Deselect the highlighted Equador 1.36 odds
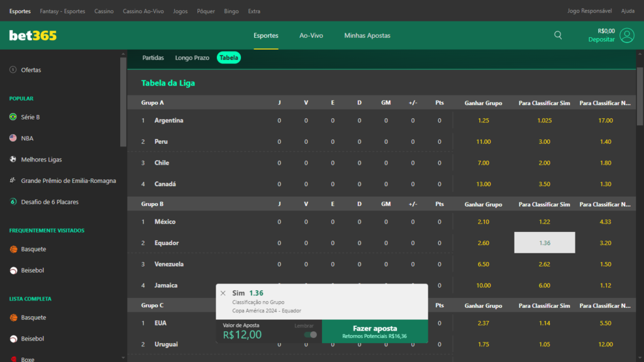Image resolution: width=644 pixels, height=362 pixels. (x=545, y=243)
